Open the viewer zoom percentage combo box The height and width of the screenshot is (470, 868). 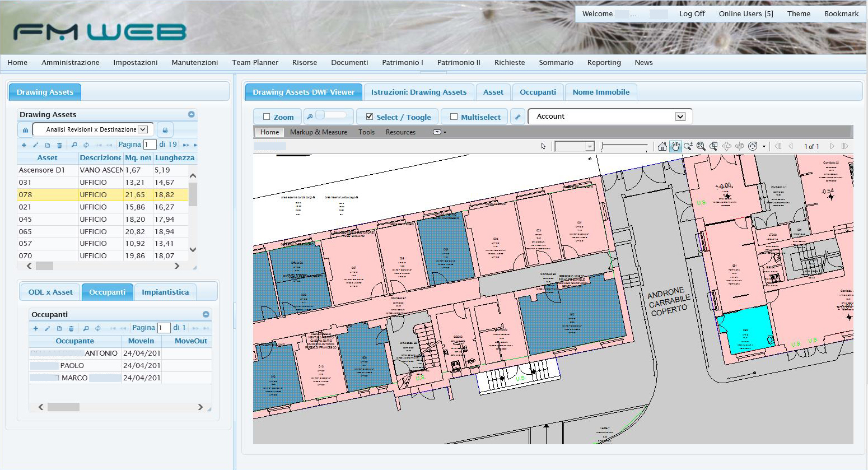click(574, 146)
